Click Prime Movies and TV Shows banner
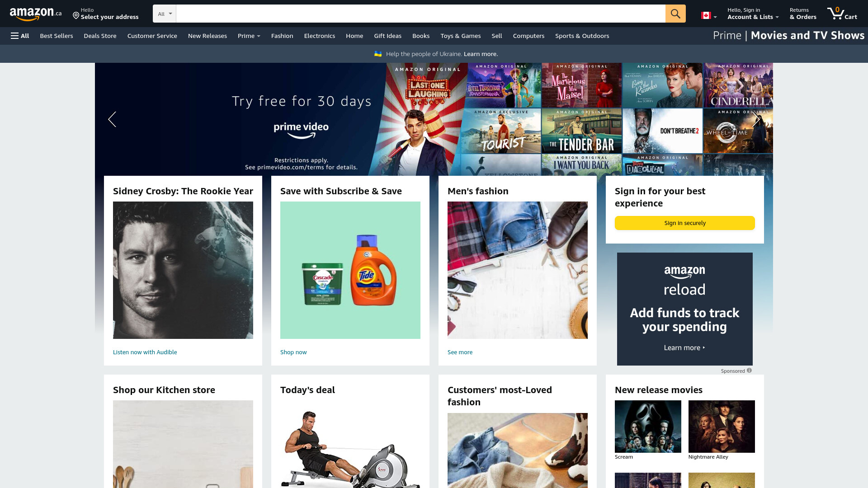The width and height of the screenshot is (868, 488). pyautogui.click(x=788, y=36)
